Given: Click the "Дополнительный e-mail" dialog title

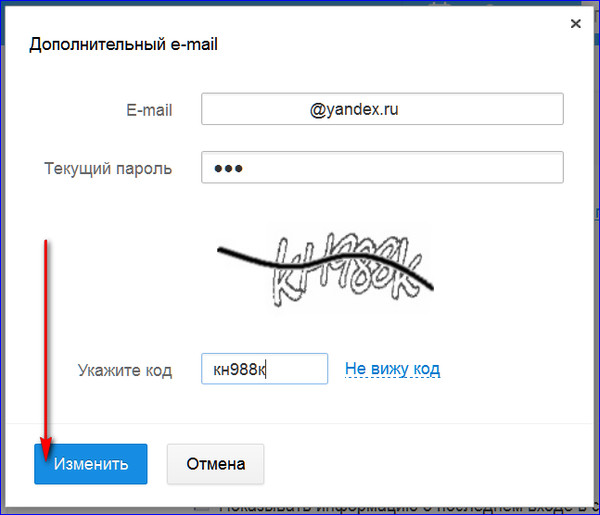Looking at the screenshot, I should (123, 44).
